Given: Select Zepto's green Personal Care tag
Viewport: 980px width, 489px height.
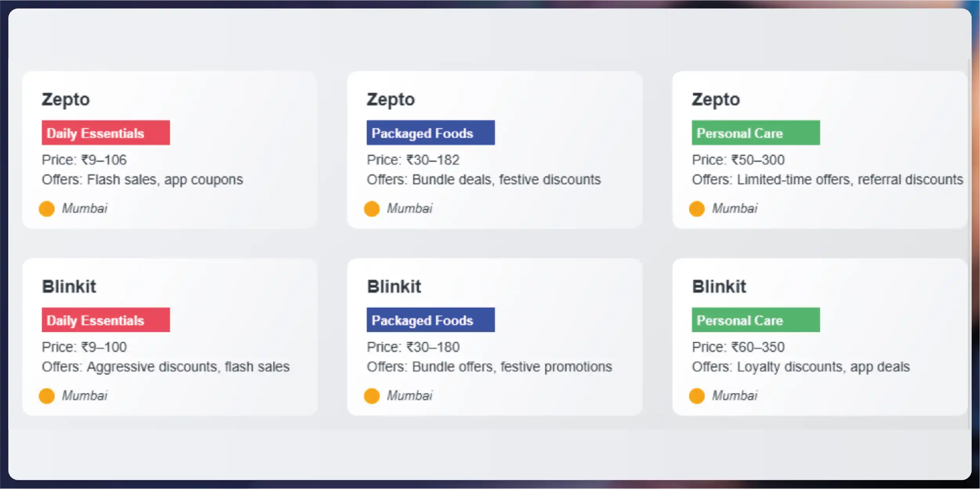Looking at the screenshot, I should coord(755,133).
